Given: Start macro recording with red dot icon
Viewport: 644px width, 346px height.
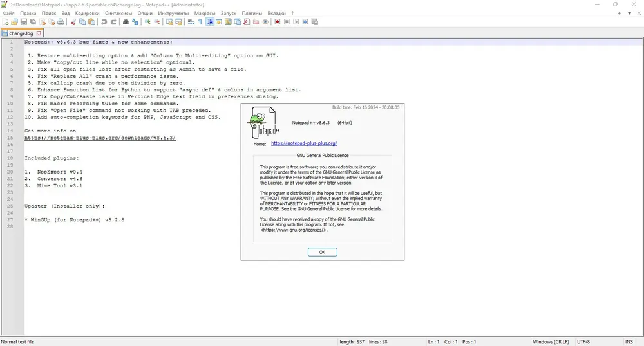Looking at the screenshot, I should pyautogui.click(x=278, y=22).
